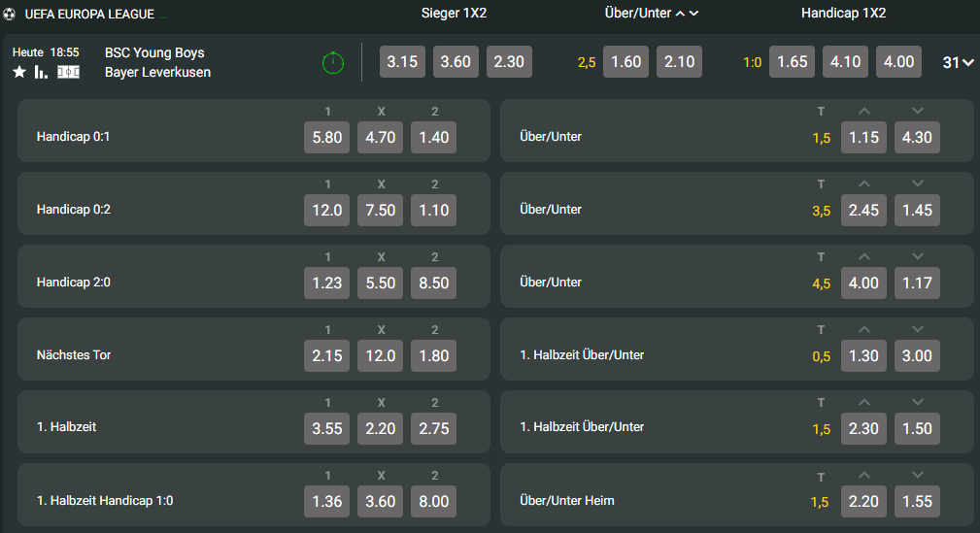Pick over 2,5 goals at 1.60
The image size is (980, 533).
point(626,61)
